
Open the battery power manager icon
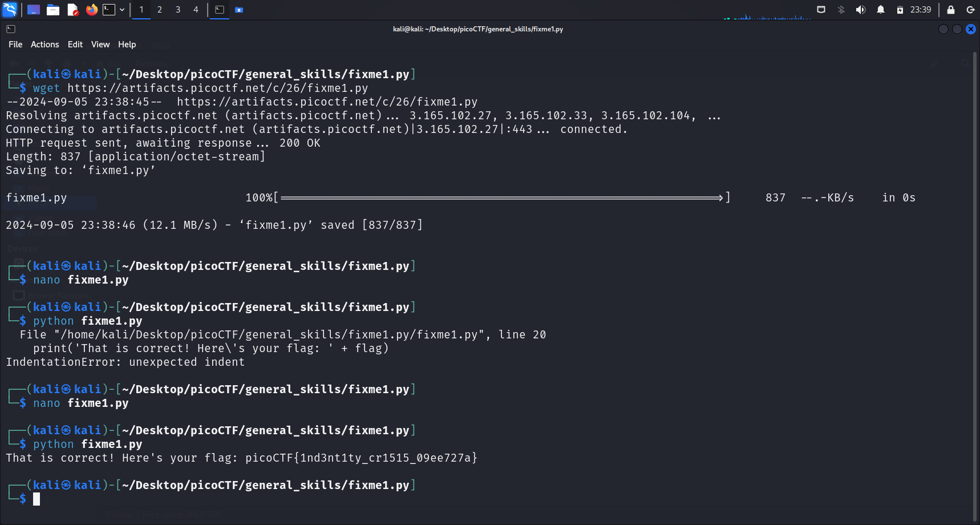tap(900, 10)
